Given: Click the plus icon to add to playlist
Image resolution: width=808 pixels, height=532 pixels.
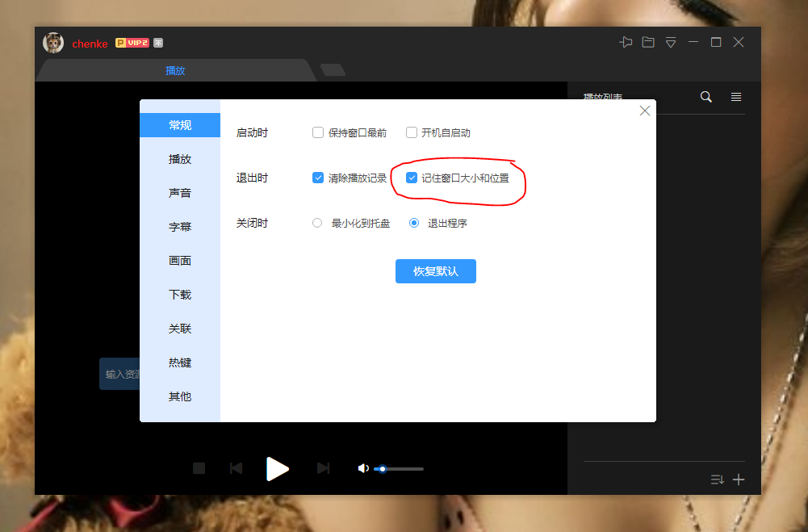Looking at the screenshot, I should [x=739, y=480].
